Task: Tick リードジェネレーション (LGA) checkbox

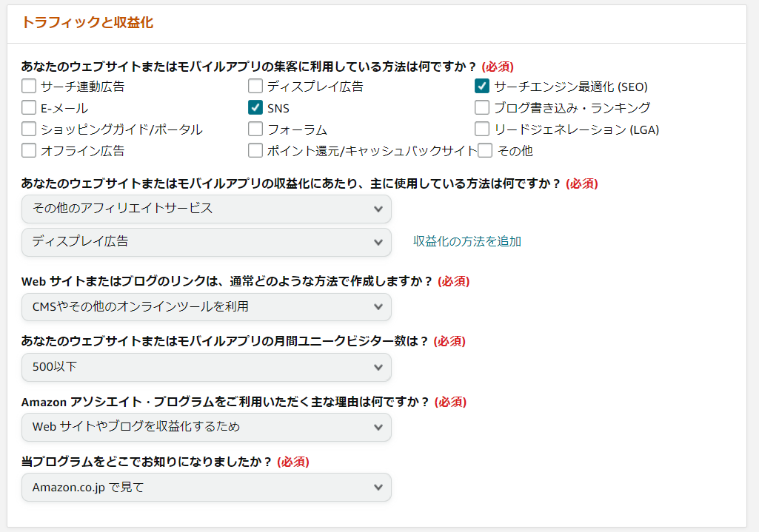Action: click(x=482, y=129)
